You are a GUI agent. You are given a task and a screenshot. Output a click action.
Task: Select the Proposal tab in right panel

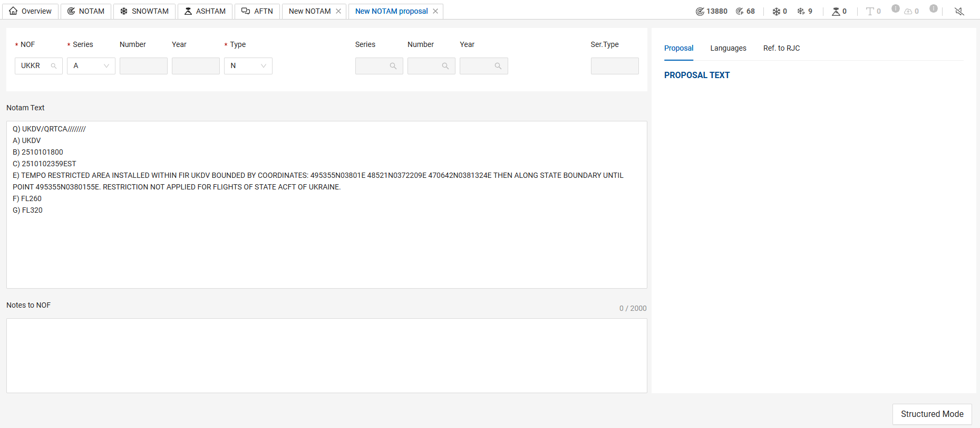tap(678, 48)
